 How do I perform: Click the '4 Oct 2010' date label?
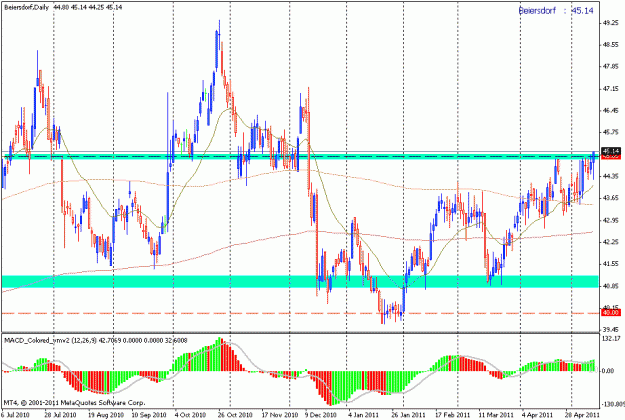tap(192, 415)
